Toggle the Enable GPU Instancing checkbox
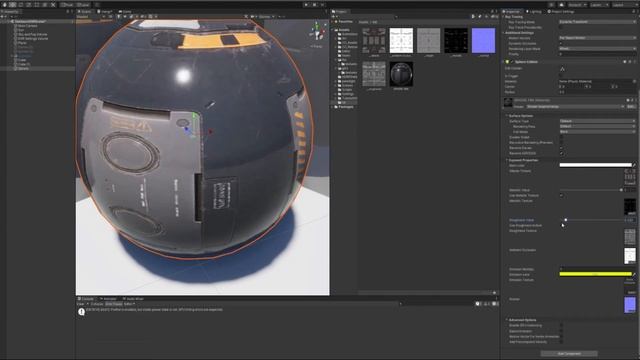 click(562, 326)
